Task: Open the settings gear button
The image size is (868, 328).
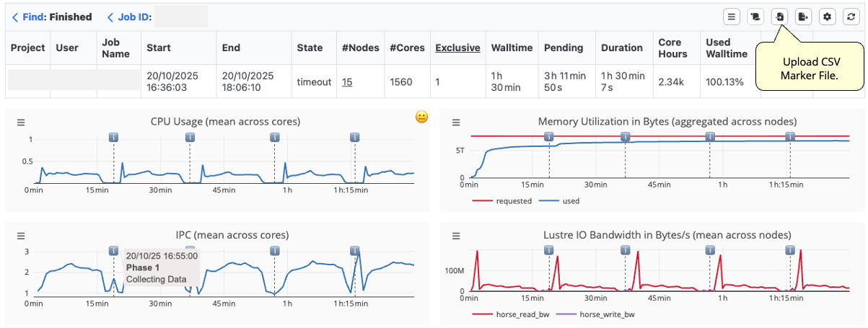Action: [828, 17]
